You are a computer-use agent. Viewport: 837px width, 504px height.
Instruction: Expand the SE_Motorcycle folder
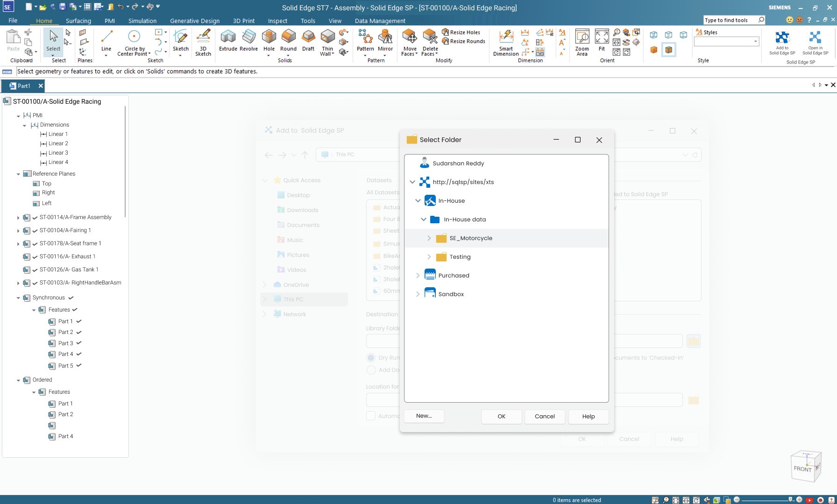pyautogui.click(x=429, y=238)
